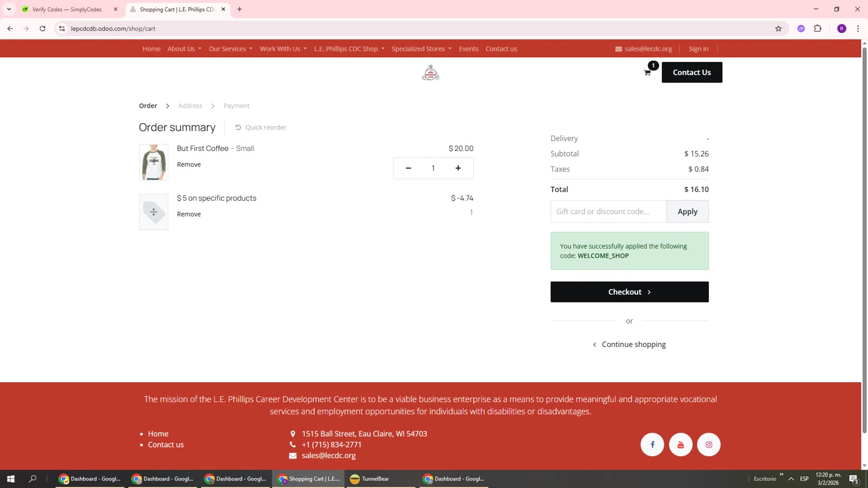The width and height of the screenshot is (868, 488).
Task: Open a new browser tab
Action: pyautogui.click(x=240, y=9)
